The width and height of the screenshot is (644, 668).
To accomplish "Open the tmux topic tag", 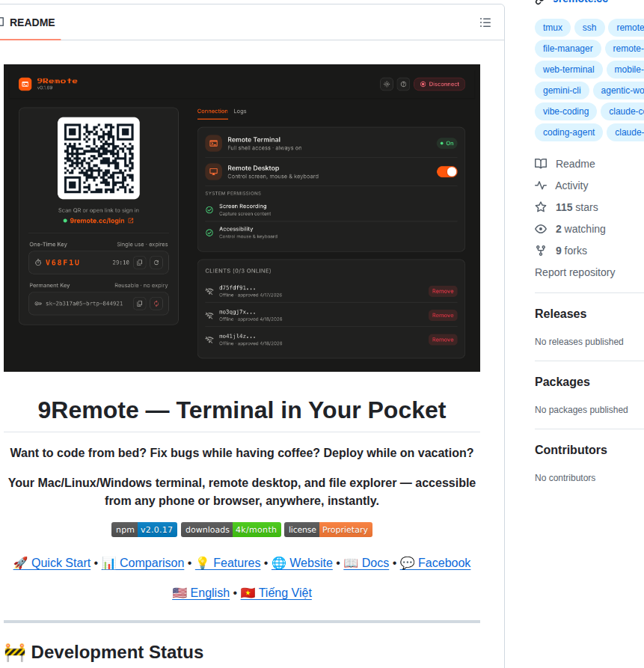I will click(x=553, y=28).
